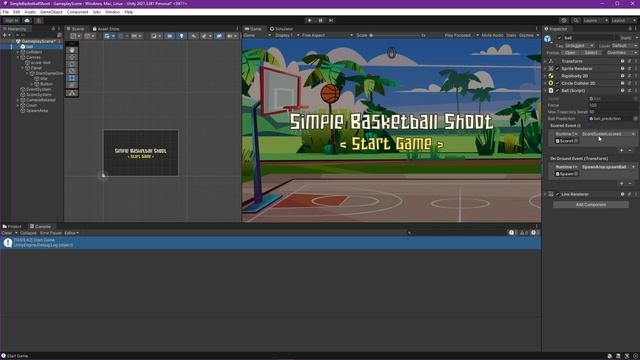Click the Sign in button
Viewport: 640px width, 360px height.
click(11, 20)
